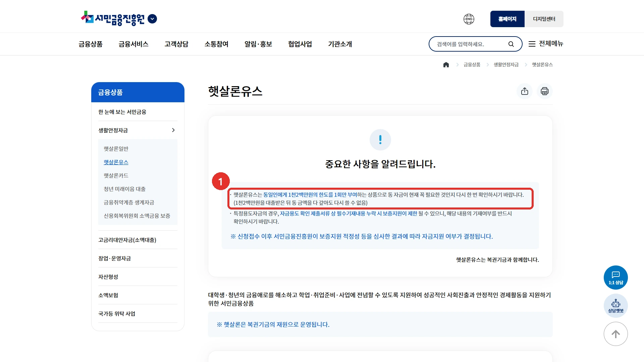Screen dimensions: 644x362
Task: Open 청년 미래이음 대출 sidebar item
Action: [124, 189]
